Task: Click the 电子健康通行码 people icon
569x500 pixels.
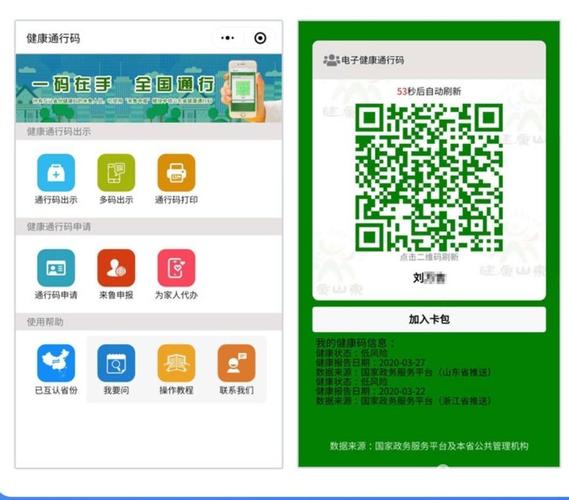Action: click(331, 60)
